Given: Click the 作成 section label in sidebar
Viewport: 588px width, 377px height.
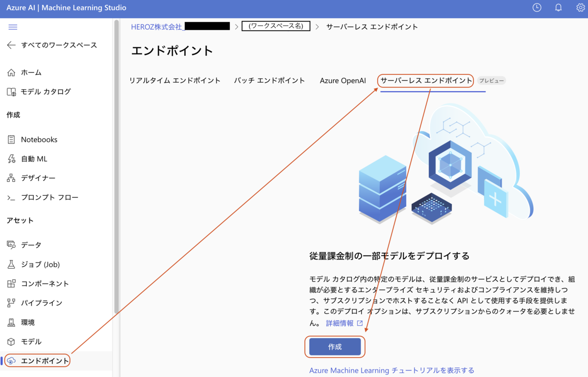Looking at the screenshot, I should [x=13, y=115].
